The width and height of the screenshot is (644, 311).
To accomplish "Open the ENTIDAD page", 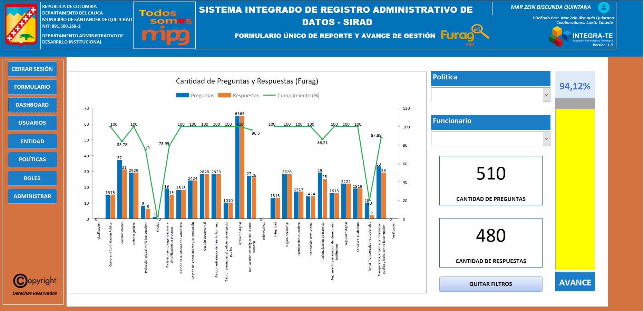I will (32, 142).
